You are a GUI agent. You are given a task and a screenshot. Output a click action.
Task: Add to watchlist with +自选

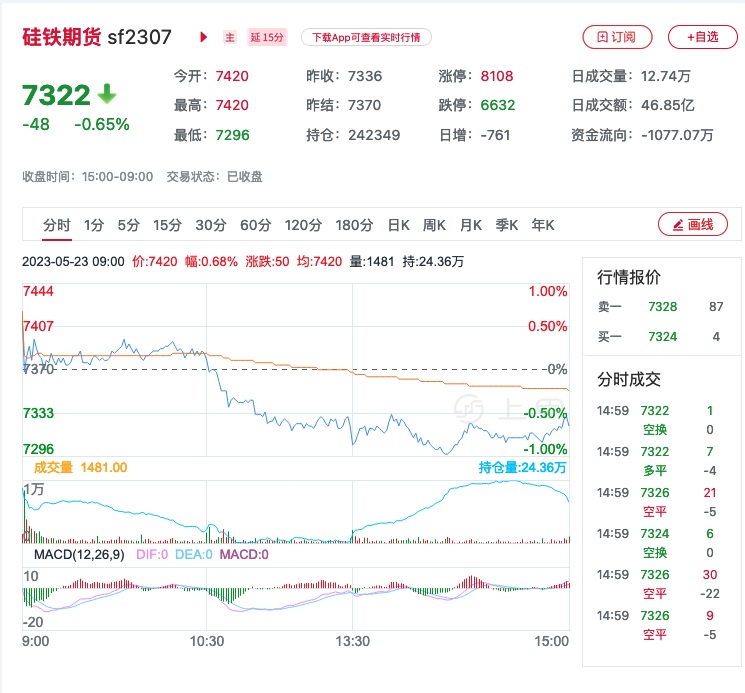click(x=702, y=37)
